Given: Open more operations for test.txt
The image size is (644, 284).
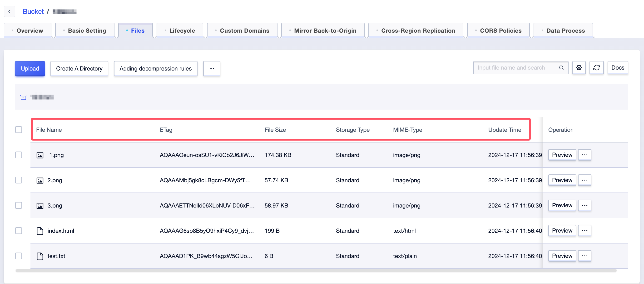Looking at the screenshot, I should [x=585, y=256].
